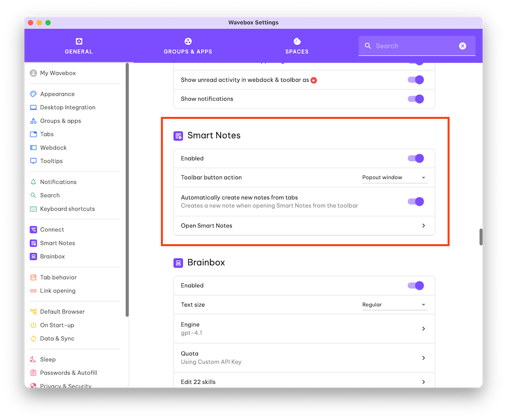Screen dimensions: 507x420
Task: Click the Tab behavior icon
Action: [x=33, y=278]
